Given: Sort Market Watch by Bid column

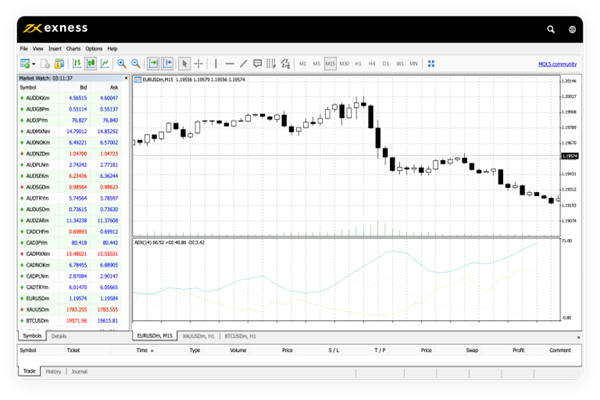Looking at the screenshot, I should [83, 88].
